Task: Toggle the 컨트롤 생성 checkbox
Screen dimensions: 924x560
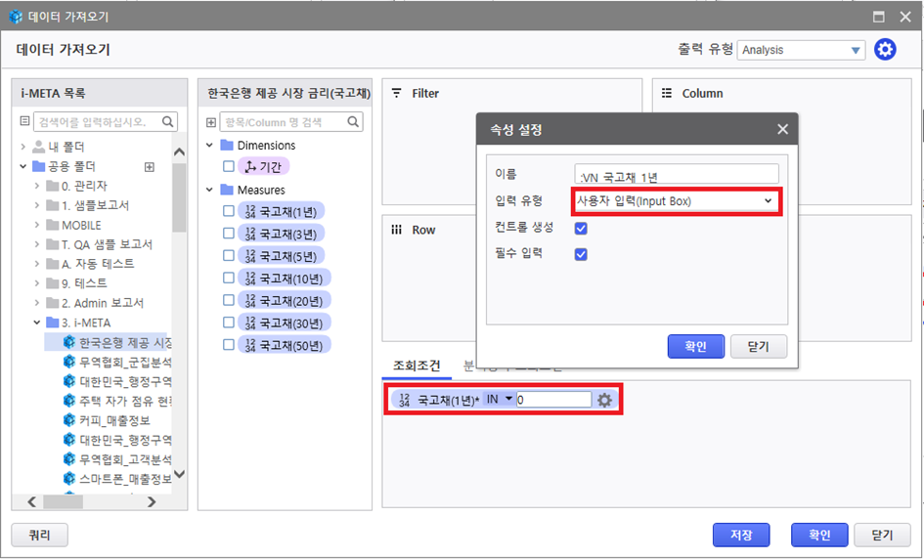Action: [x=581, y=228]
